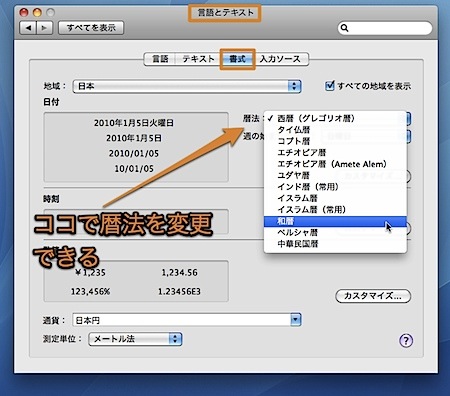Screen dimensions: 450x396
Task: Select the highlighted 和暦 option
Action: tap(335, 221)
